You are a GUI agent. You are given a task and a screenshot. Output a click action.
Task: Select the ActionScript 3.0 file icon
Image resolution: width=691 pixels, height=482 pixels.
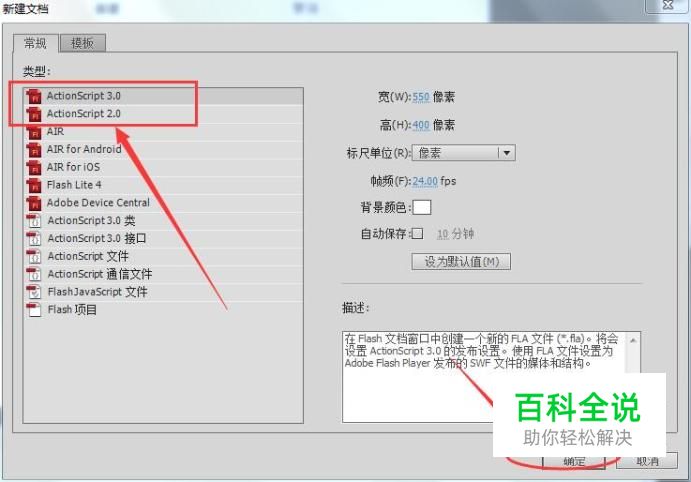33,96
